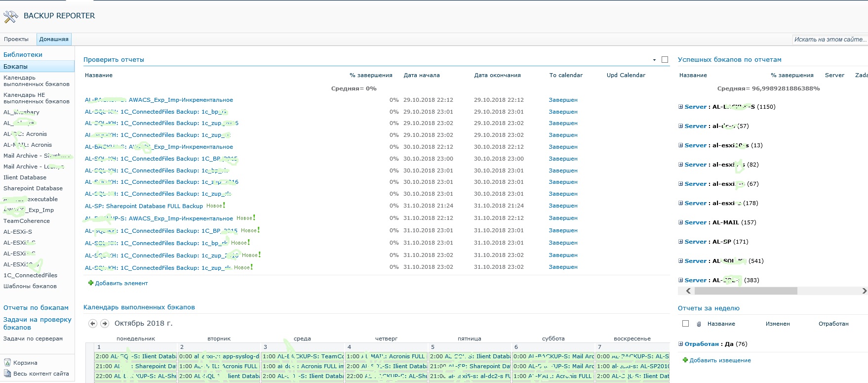Open Календарь НЕ выполненных бэкапов in the sidebar
868x383 pixels.
(37, 98)
